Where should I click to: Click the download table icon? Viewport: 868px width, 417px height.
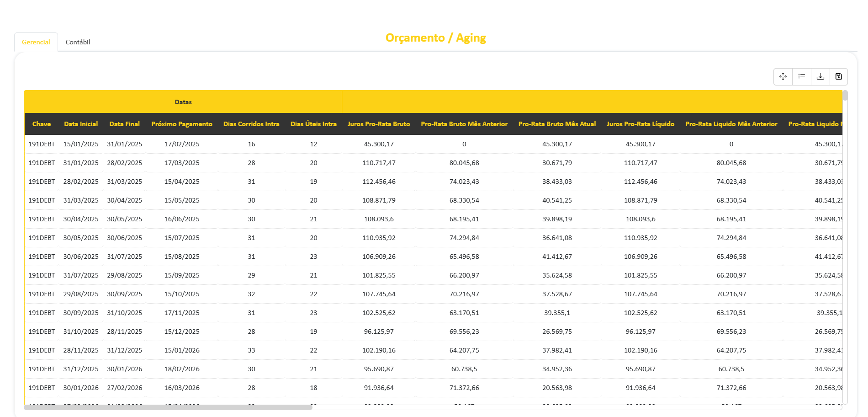(x=820, y=76)
